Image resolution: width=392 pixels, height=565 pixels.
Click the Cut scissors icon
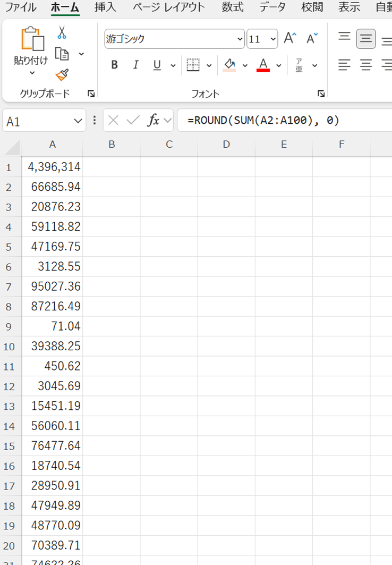pos(62,33)
